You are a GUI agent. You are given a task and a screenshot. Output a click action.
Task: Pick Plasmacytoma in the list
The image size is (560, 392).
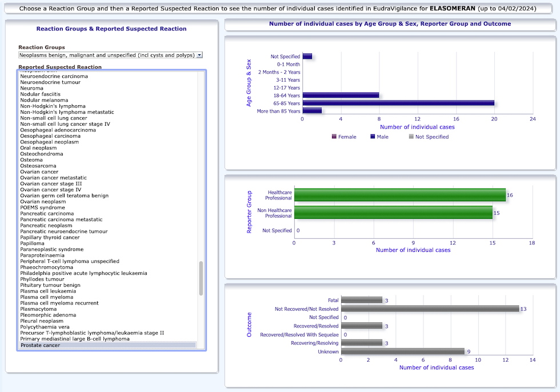point(38,309)
